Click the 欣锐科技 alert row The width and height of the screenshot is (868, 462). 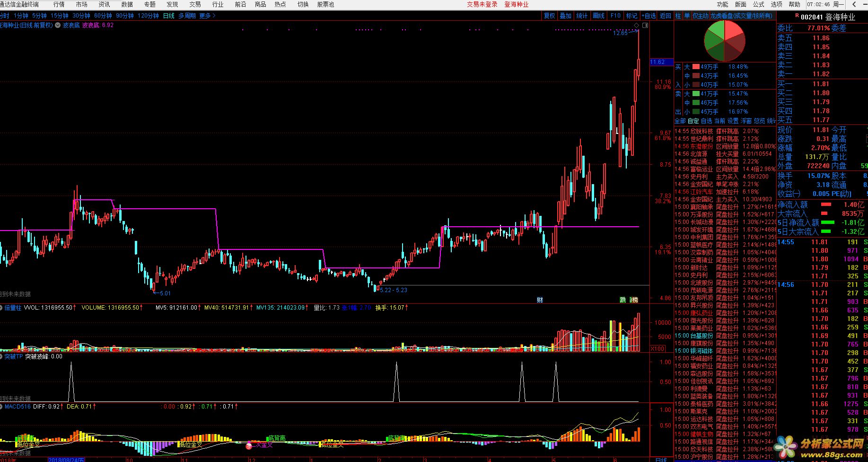725,131
